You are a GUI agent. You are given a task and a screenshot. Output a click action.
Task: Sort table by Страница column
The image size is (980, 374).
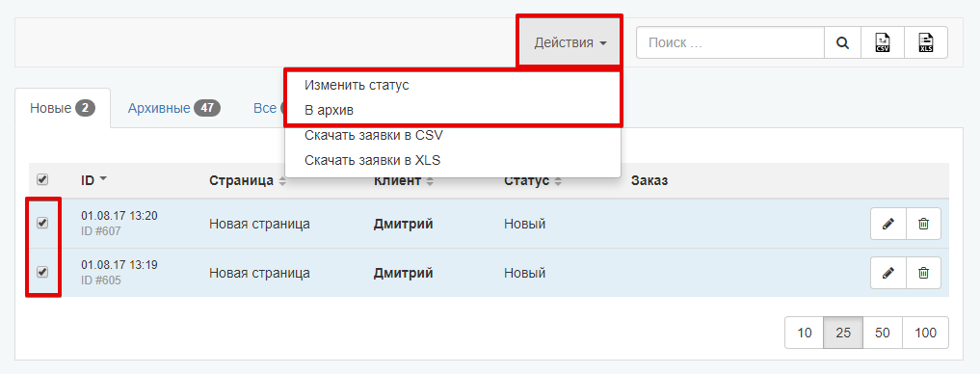(248, 181)
